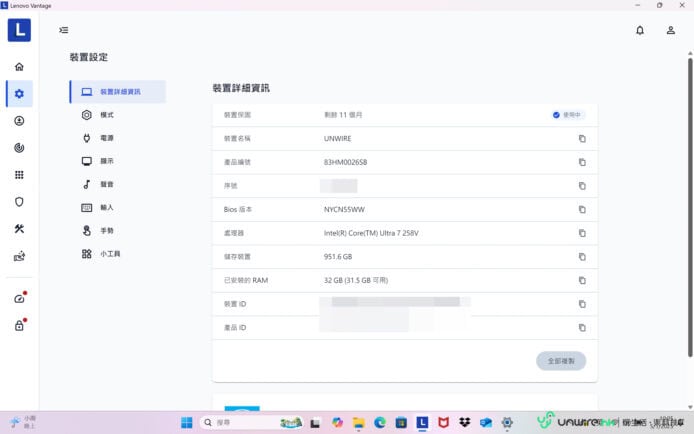Image resolution: width=694 pixels, height=434 pixels.
Task: Open Microsoft Edge from taskbar
Action: (380, 423)
